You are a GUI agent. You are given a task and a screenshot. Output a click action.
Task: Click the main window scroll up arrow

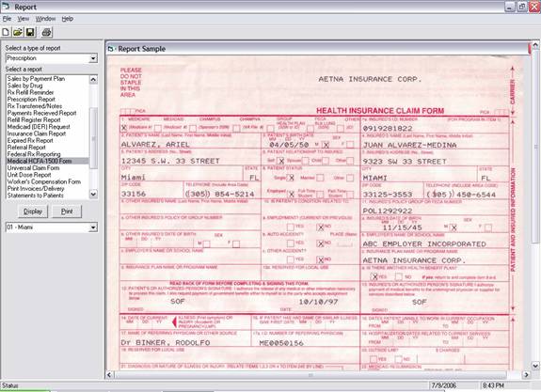(x=535, y=45)
